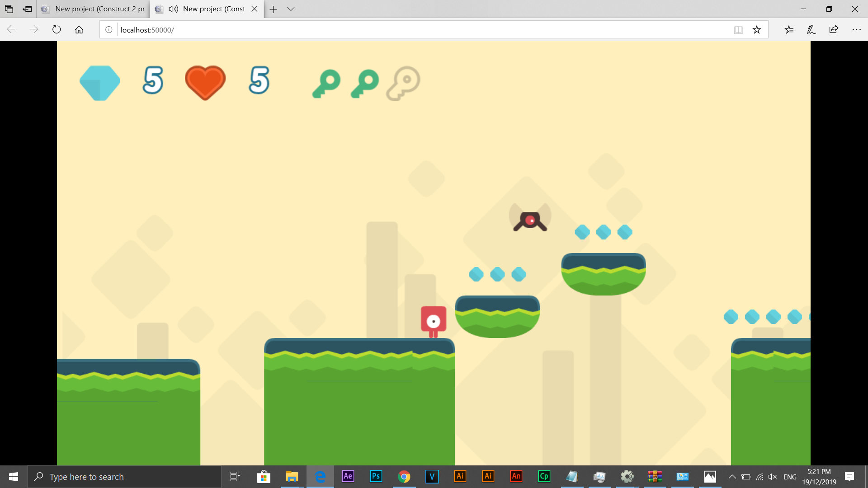Viewport: 868px width, 488px height.
Task: Refresh the page with the reload button
Action: click(56, 29)
